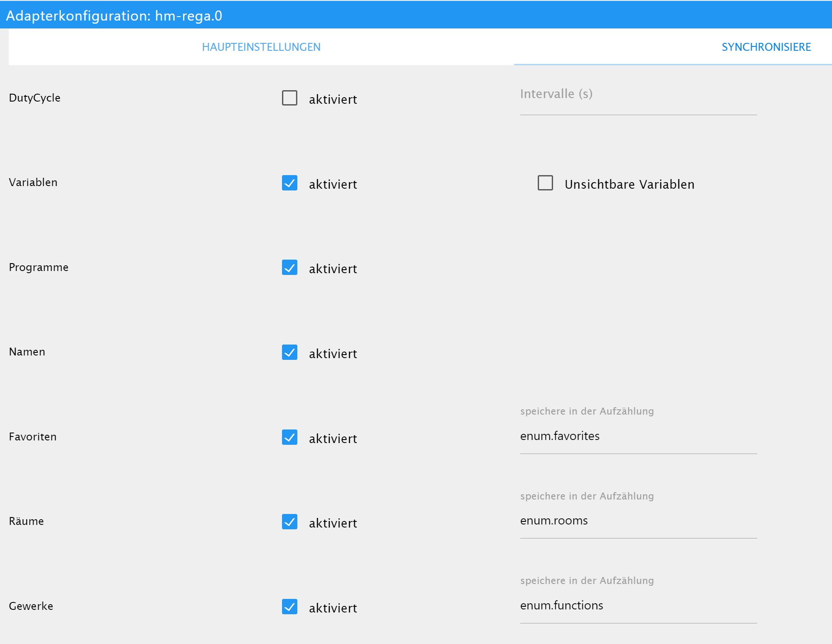Viewport: 832px width, 644px height.
Task: Click the 'aktiviert' label beside Gewerke
Action: [x=333, y=608]
